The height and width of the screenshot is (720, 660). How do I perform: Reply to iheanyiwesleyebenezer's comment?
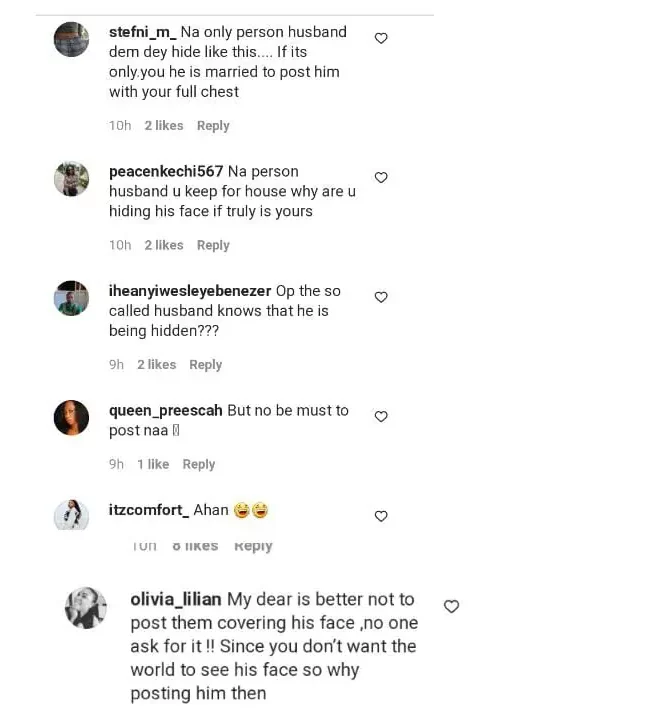coord(206,365)
